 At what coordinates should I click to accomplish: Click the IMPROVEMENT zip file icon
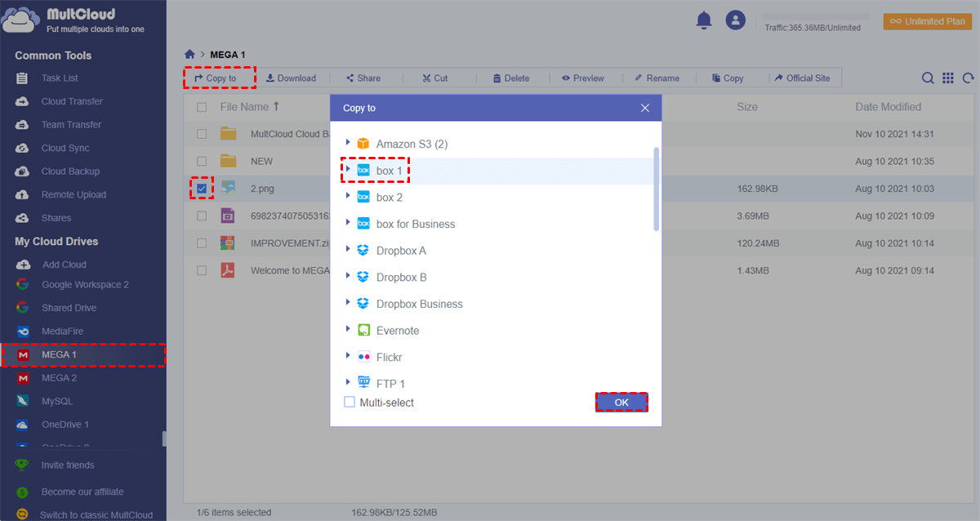(228, 243)
